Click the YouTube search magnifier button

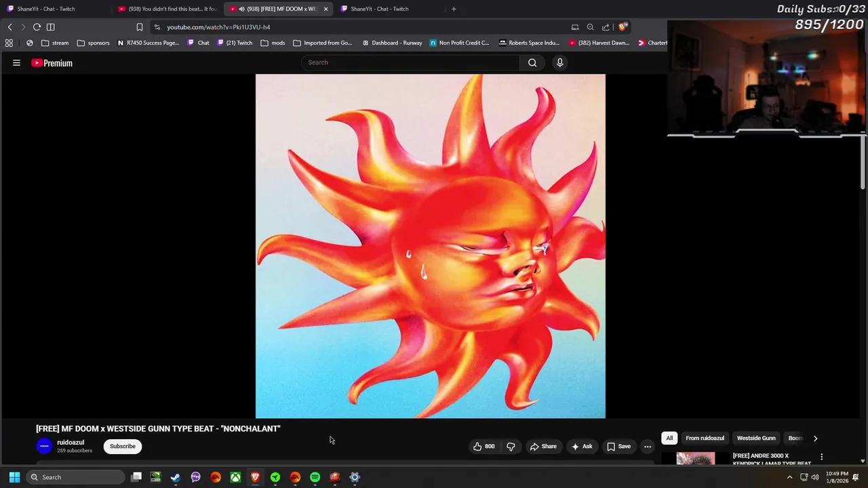coord(532,62)
